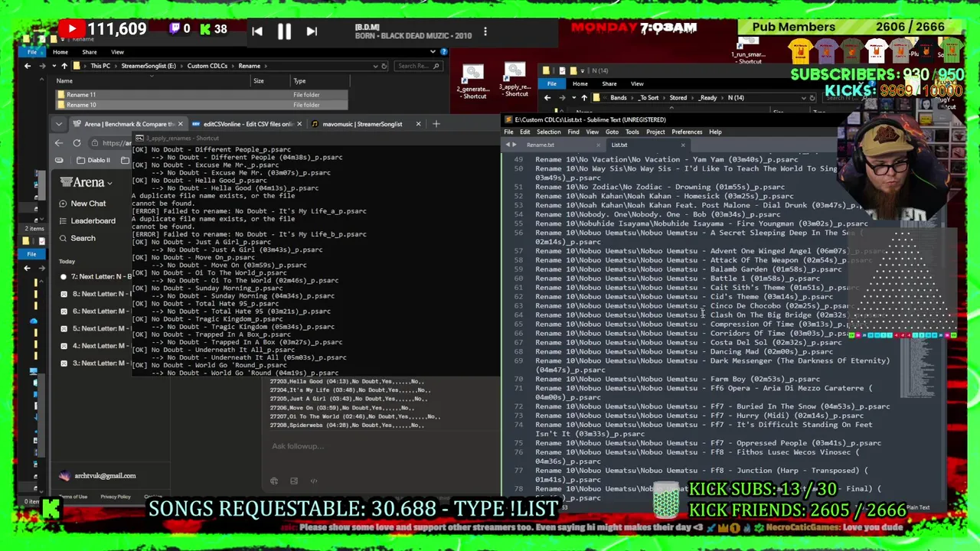Go back in Rename explorer window
This screenshot has height=551, width=980.
coord(28,66)
